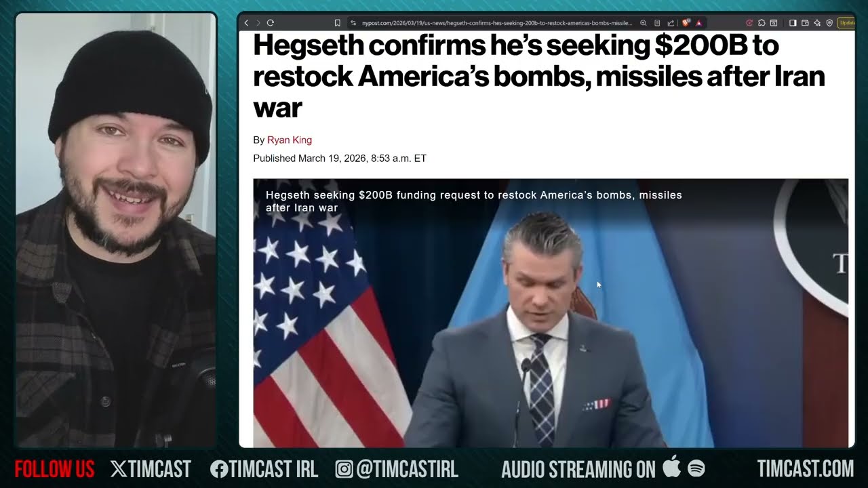Bookmark this page using the bookmark icon
The image size is (868, 488).
[x=337, y=23]
